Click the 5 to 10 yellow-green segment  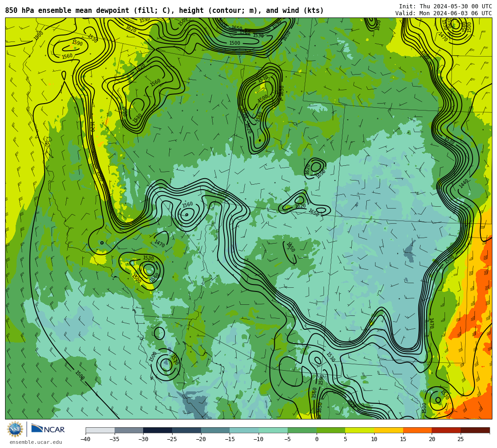click(360, 430)
